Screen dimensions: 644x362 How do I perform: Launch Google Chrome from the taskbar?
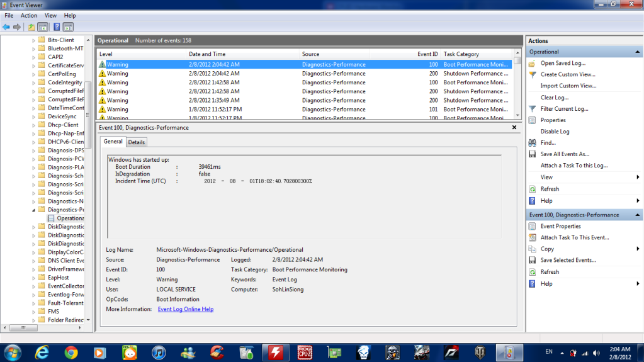[x=71, y=351]
